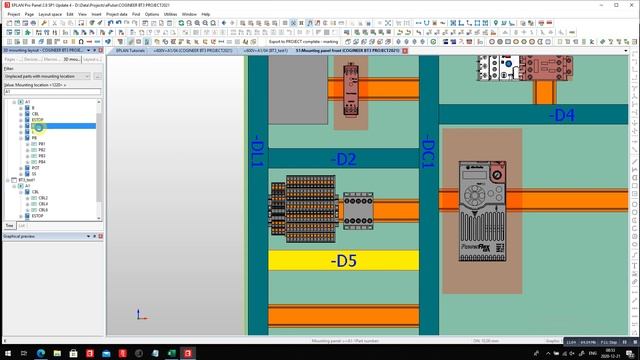Click the cut scissors icon in toolbar
Screen dimensions: 640x360
(54, 23)
